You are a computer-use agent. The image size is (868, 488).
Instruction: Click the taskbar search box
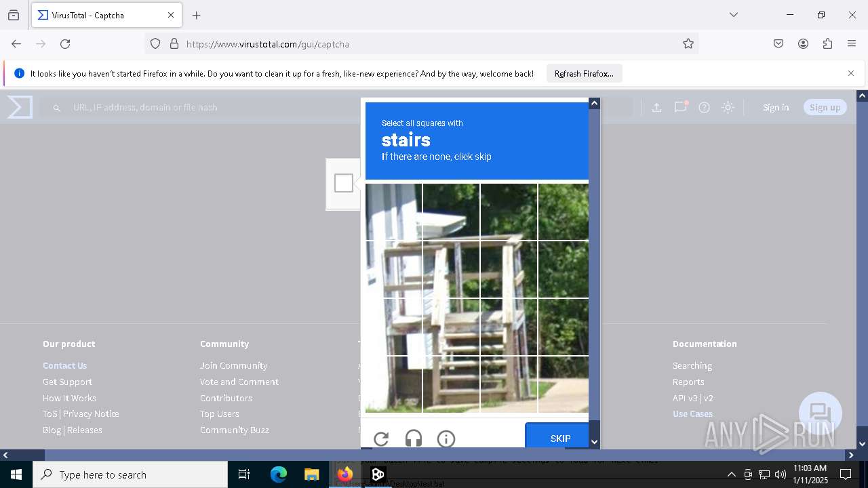coord(130,474)
